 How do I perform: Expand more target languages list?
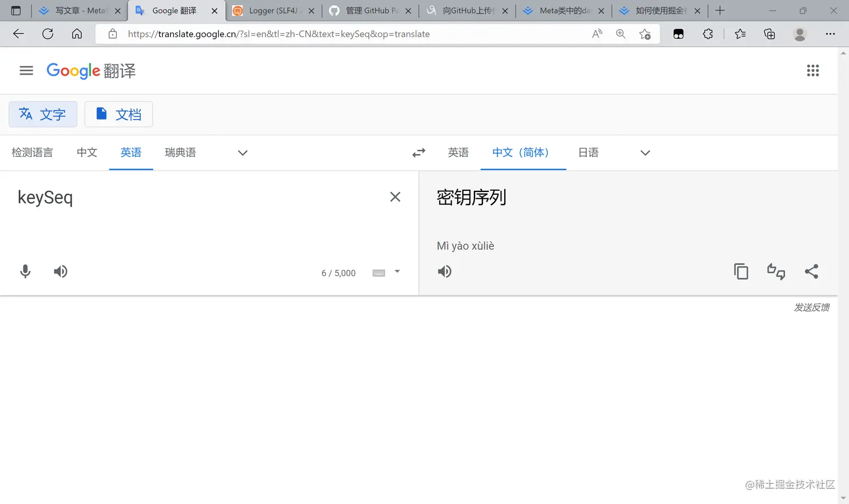[x=645, y=153]
